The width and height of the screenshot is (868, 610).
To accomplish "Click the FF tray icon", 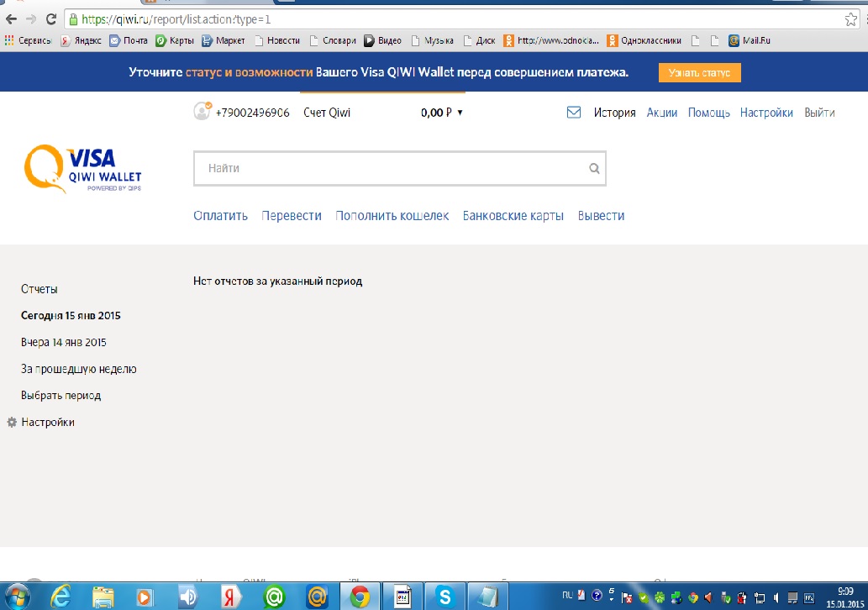I will 809,598.
